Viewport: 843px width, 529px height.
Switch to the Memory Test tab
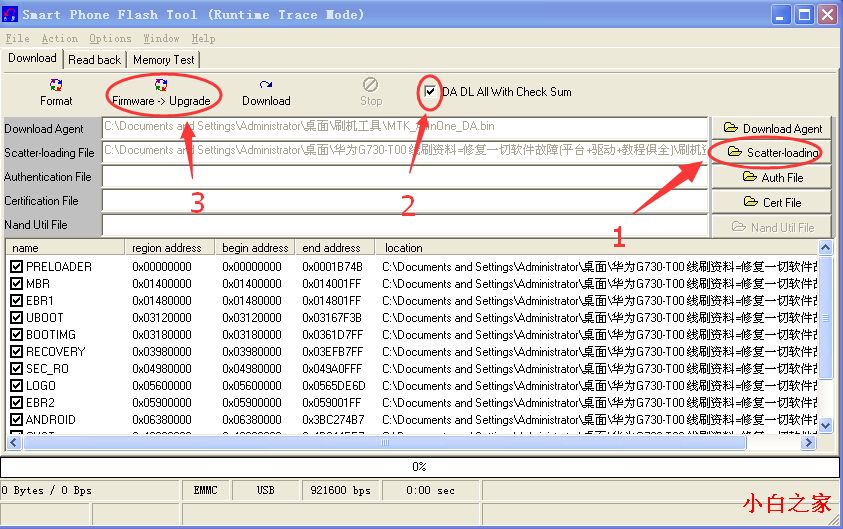coord(163,60)
